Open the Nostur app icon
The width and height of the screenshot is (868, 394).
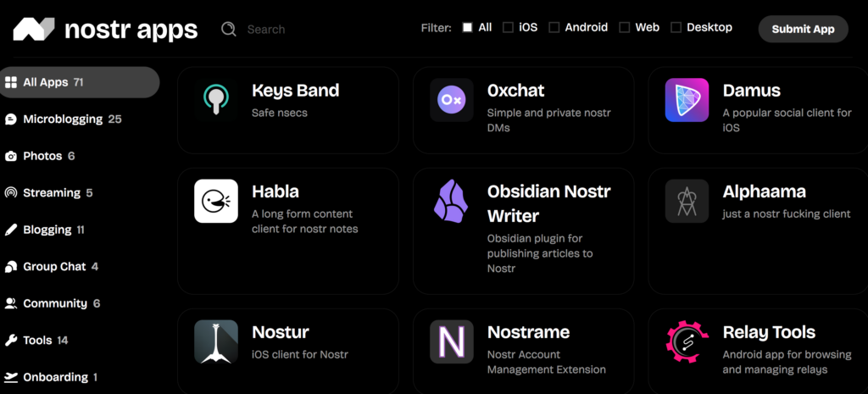pyautogui.click(x=216, y=341)
